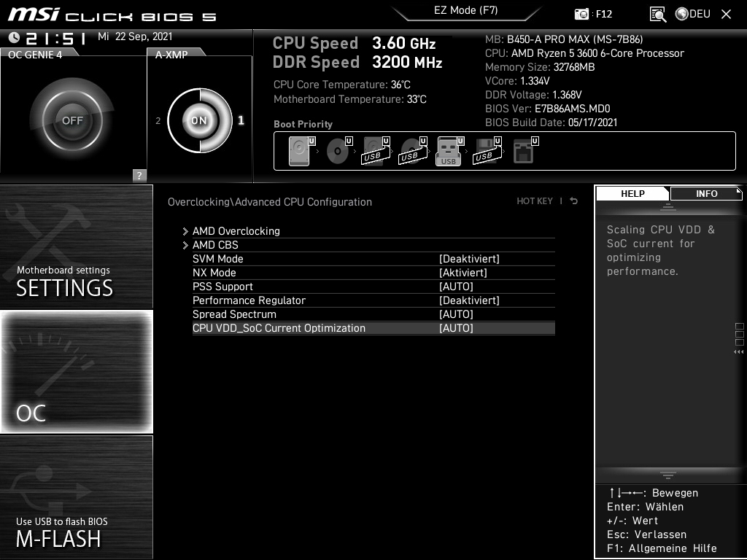Screen dimensions: 747x560
Task: Switch A-XMP to profile 2
Action: click(157, 121)
